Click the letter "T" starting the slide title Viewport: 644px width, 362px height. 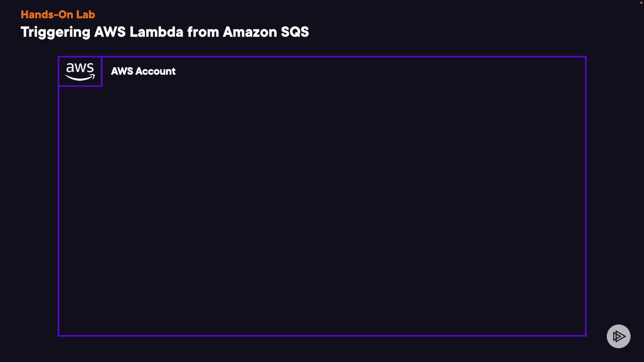(24, 32)
